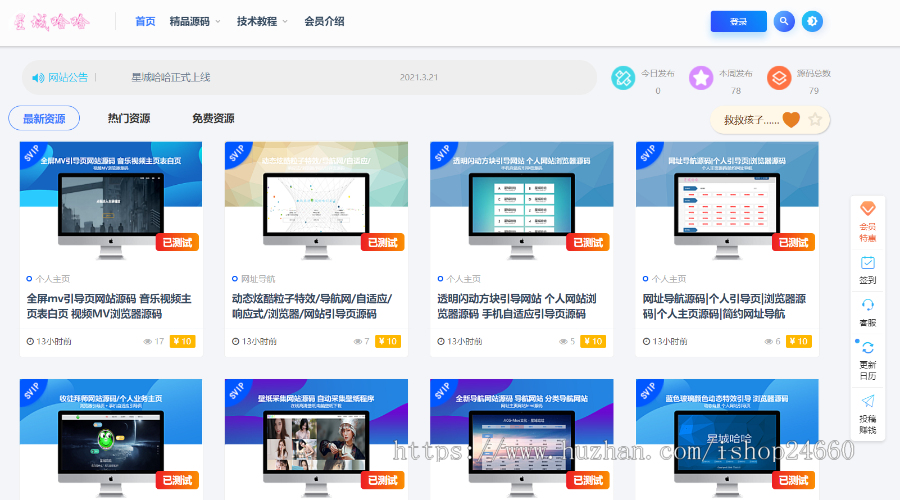Click ¥10 price tag on the 透明闪动方块 card
The height and width of the screenshot is (500, 900).
coord(593,342)
